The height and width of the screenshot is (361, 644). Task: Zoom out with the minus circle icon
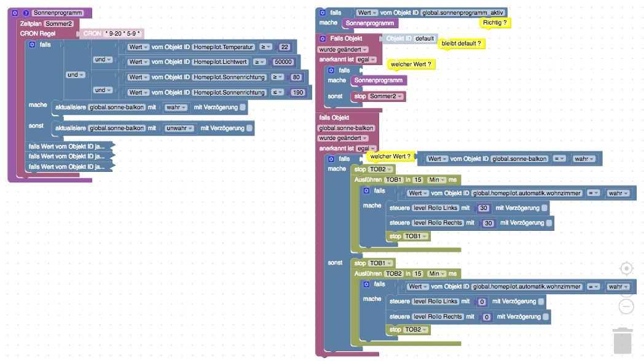626,306
